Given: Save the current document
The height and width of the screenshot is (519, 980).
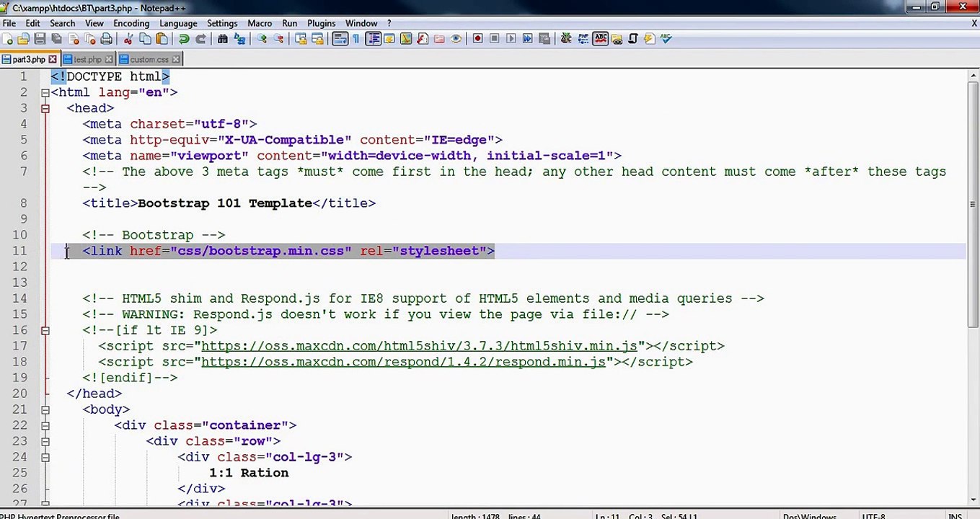Looking at the screenshot, I should pos(40,39).
